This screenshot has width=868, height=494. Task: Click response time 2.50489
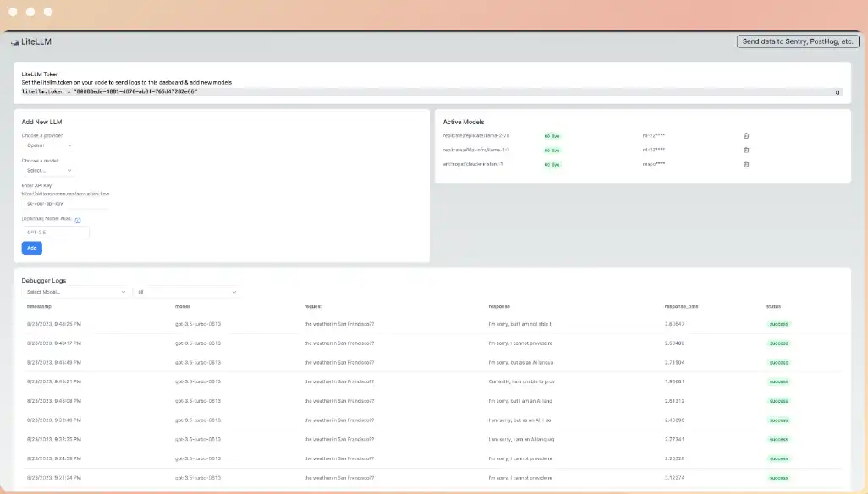point(674,343)
